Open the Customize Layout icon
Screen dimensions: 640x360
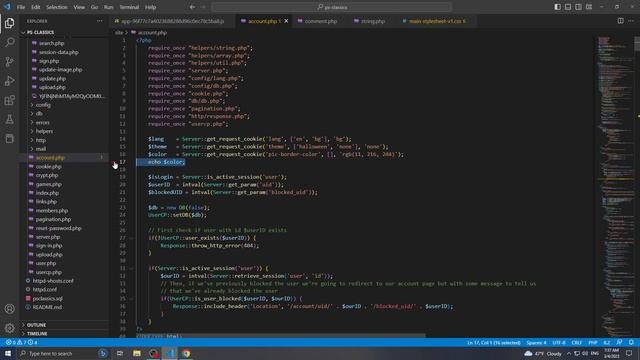tap(589, 7)
